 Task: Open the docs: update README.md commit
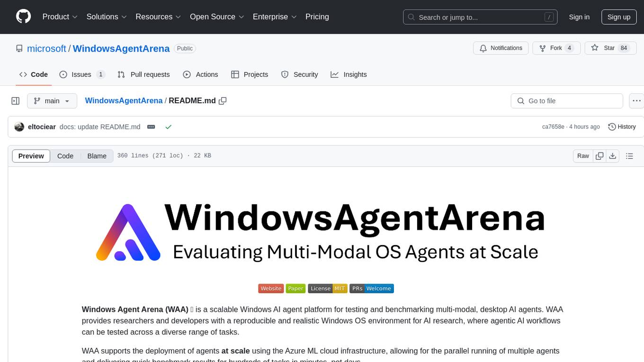coord(100,127)
